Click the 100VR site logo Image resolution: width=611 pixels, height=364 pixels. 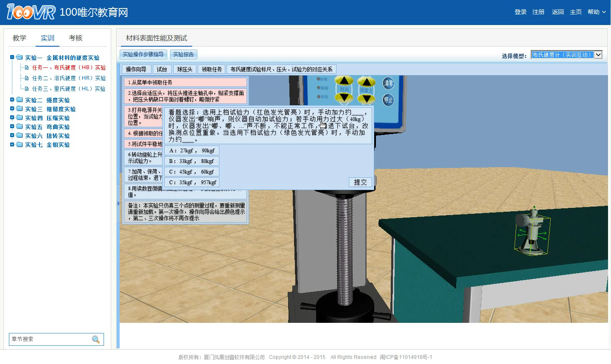[x=31, y=12]
